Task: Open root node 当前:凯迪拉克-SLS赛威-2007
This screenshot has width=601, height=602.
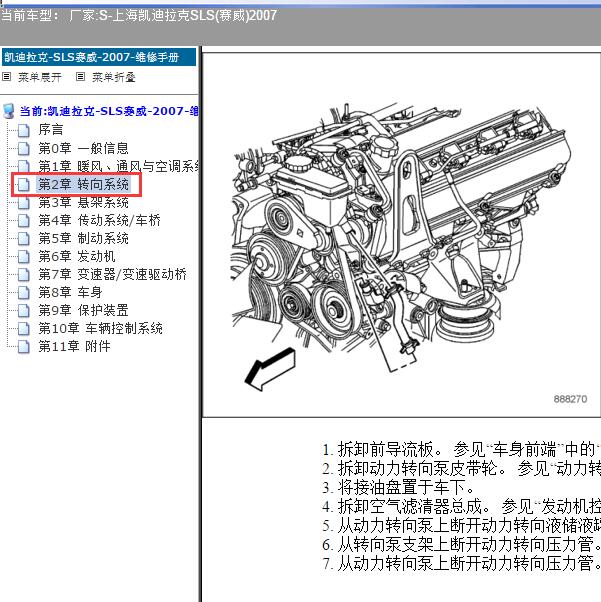Action: [x=109, y=111]
